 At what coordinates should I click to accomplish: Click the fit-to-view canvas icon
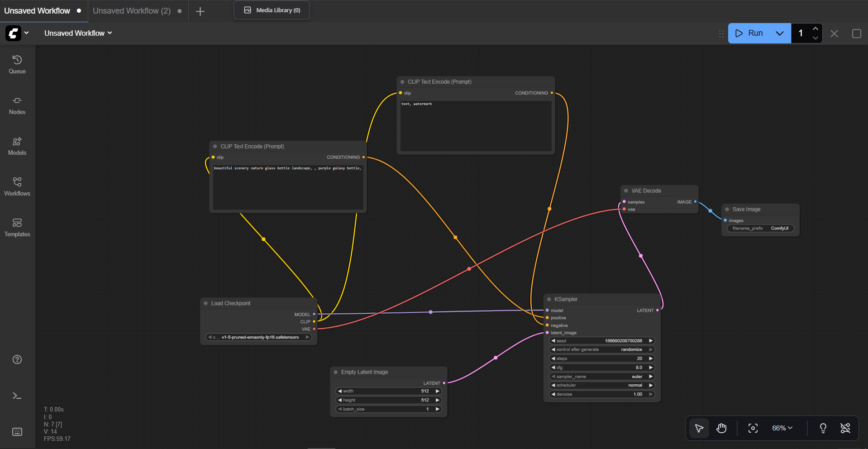pos(753,428)
